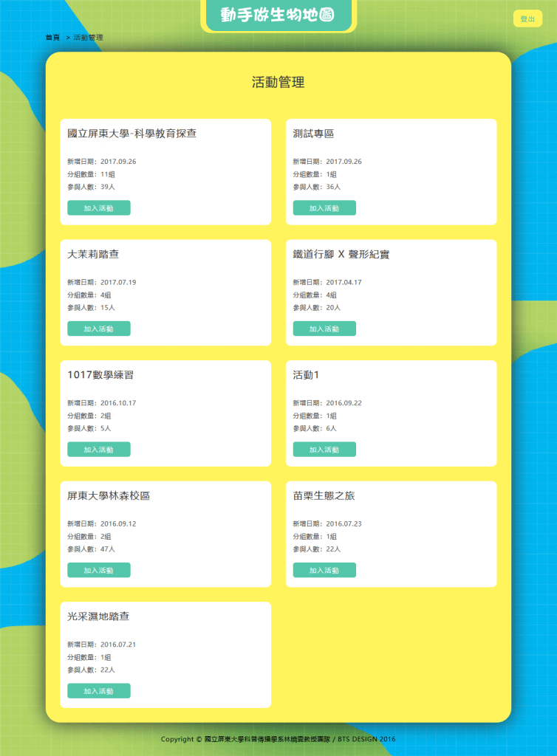
Task: Open the 首頁 breadcrumb link
Action: (x=52, y=38)
